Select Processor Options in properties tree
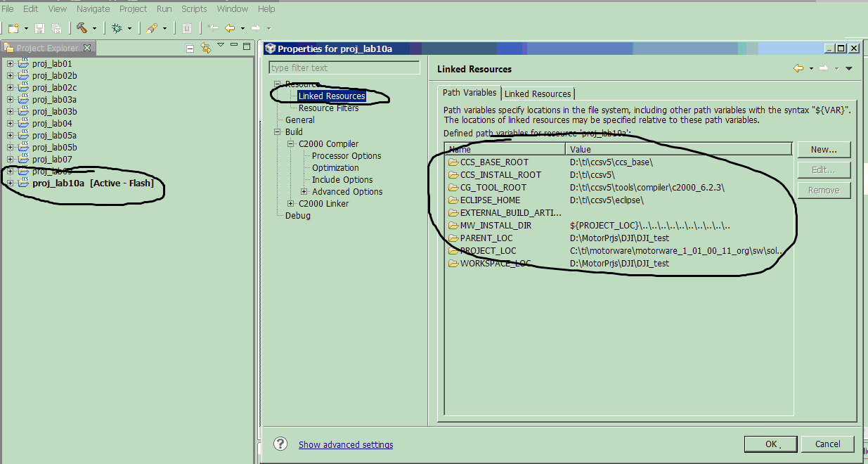The height and width of the screenshot is (464, 868). point(346,155)
